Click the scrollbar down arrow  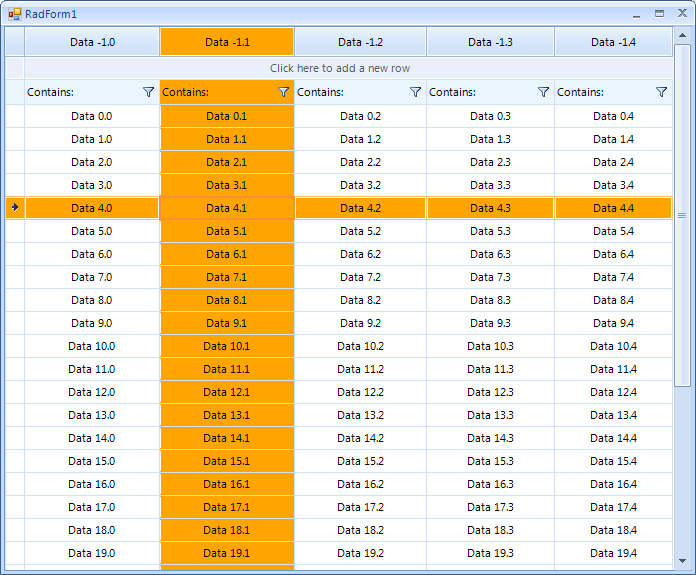tap(682, 561)
